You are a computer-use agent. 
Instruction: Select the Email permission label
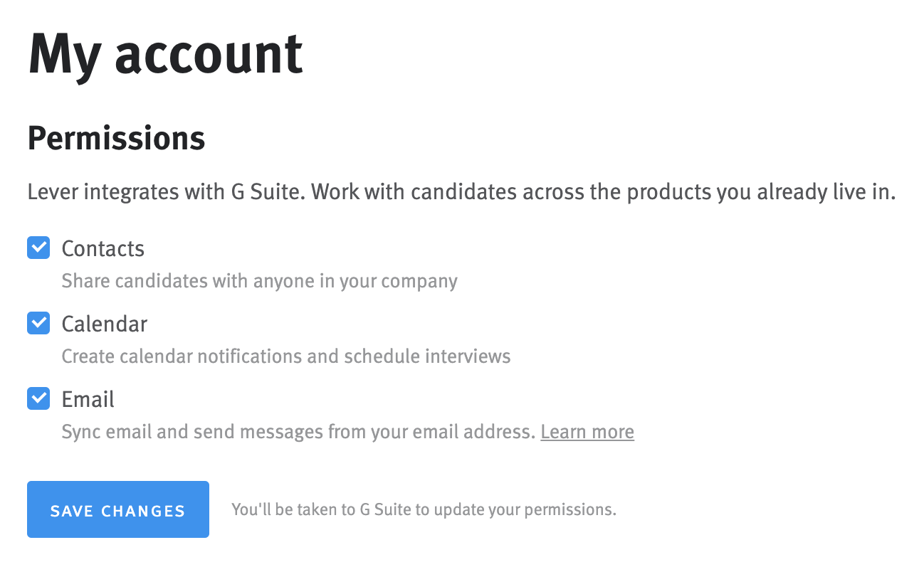coord(88,399)
